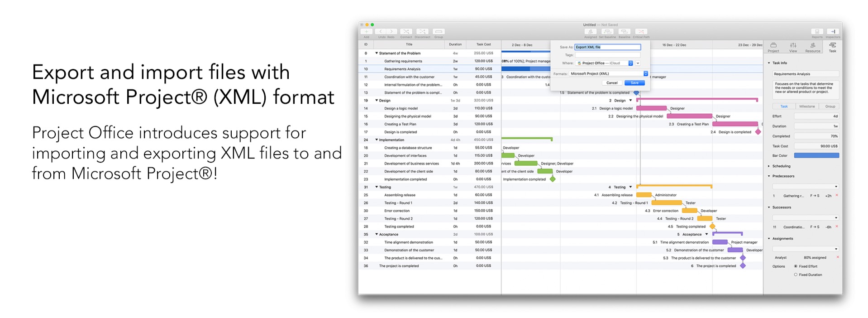868x318 pixels.
Task: Click the Group toolbar icon
Action: [x=438, y=32]
